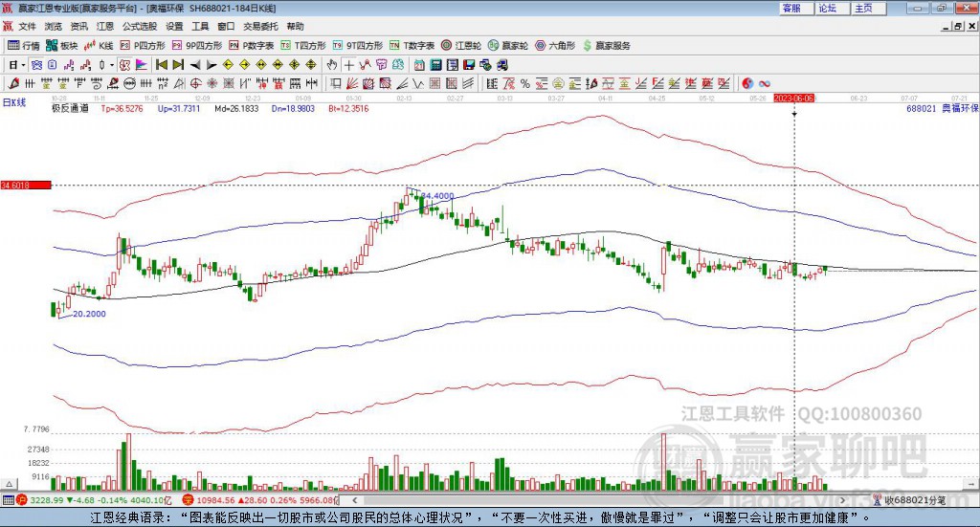This screenshot has width=980, height=527.
Task: Open the 六角形 hexagon tool
Action: [x=555, y=46]
